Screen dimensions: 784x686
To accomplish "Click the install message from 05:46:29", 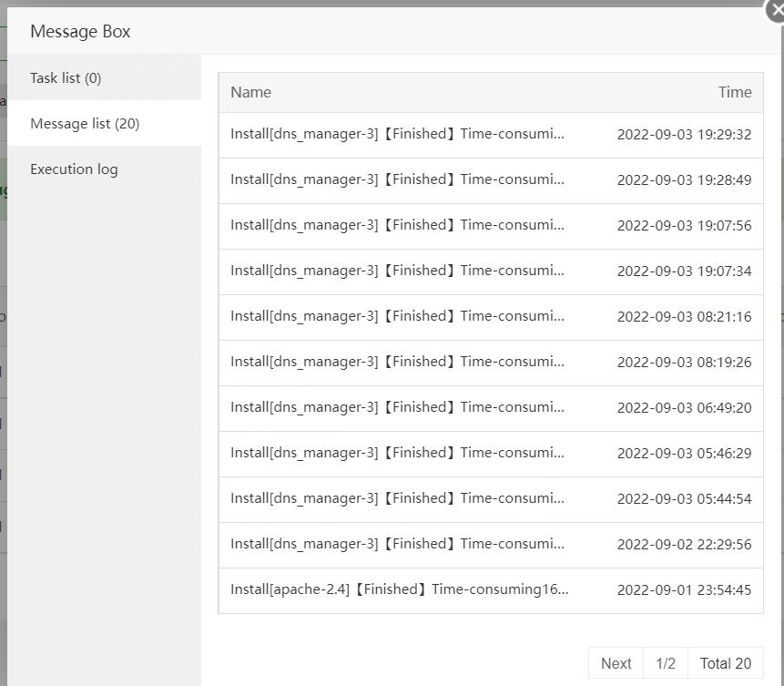I will click(398, 454).
